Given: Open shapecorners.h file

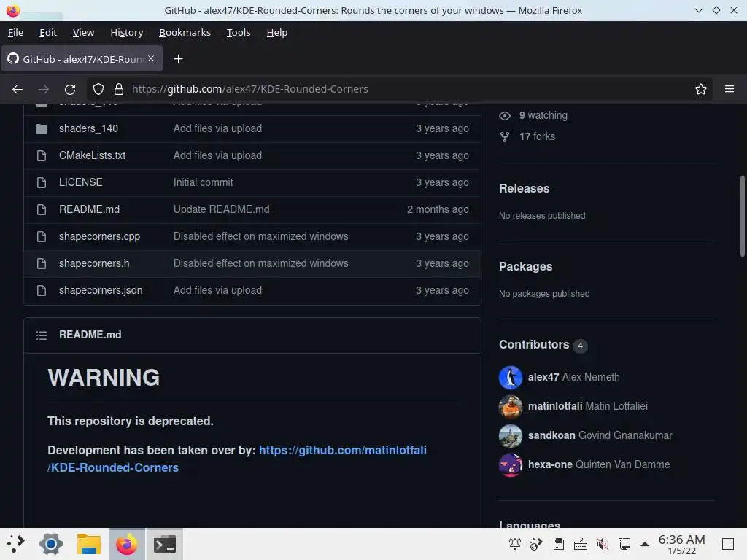Looking at the screenshot, I should click(x=94, y=263).
